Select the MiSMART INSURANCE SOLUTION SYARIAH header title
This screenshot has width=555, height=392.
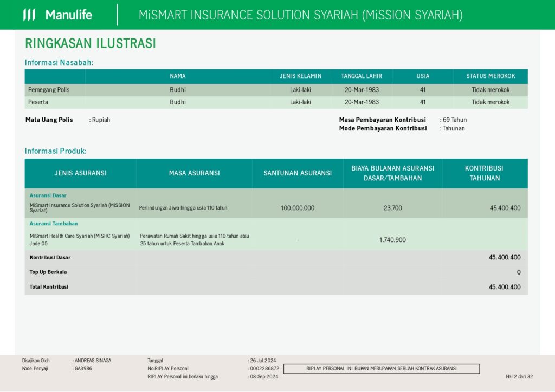pyautogui.click(x=300, y=15)
